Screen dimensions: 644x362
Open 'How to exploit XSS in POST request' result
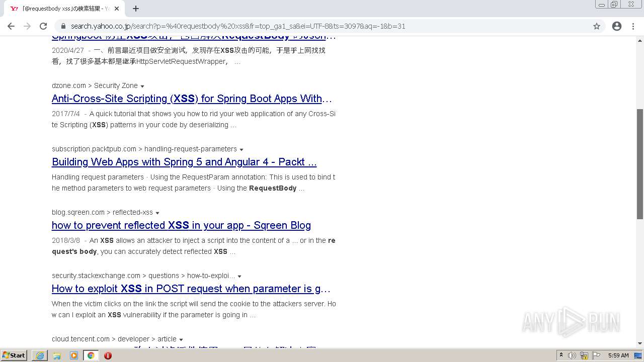[x=191, y=289]
